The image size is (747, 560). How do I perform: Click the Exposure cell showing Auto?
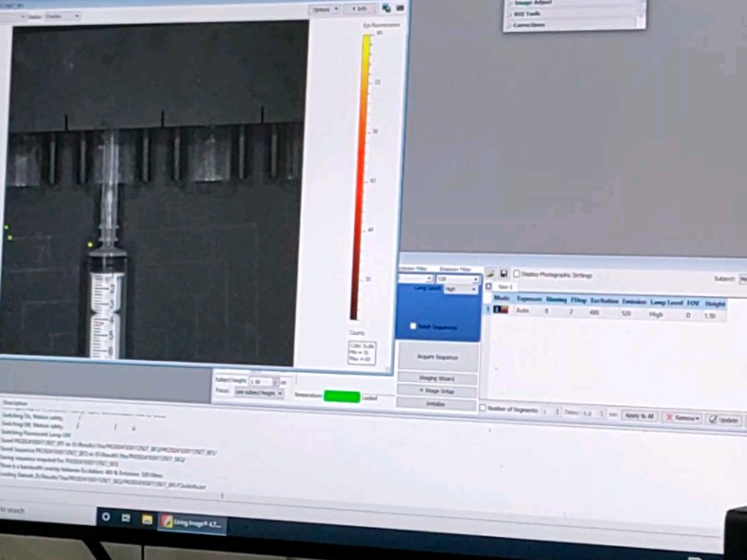[523, 311]
